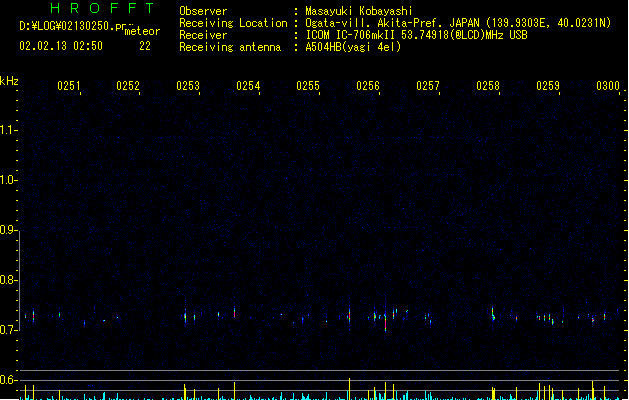The height and width of the screenshot is (400, 629).
Task: Select the Ogata-vill. Akita-Pref. JAPAN location text
Action: 458,23
